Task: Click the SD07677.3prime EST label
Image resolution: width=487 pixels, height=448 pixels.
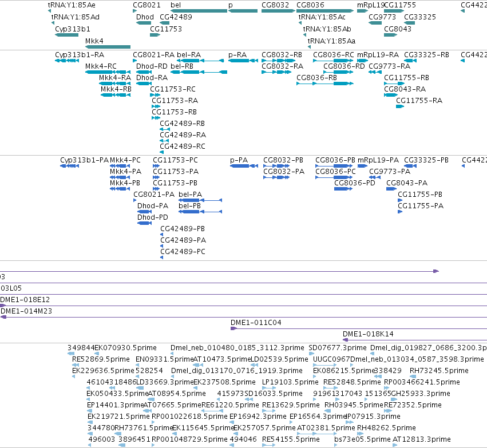Action: 338,348
